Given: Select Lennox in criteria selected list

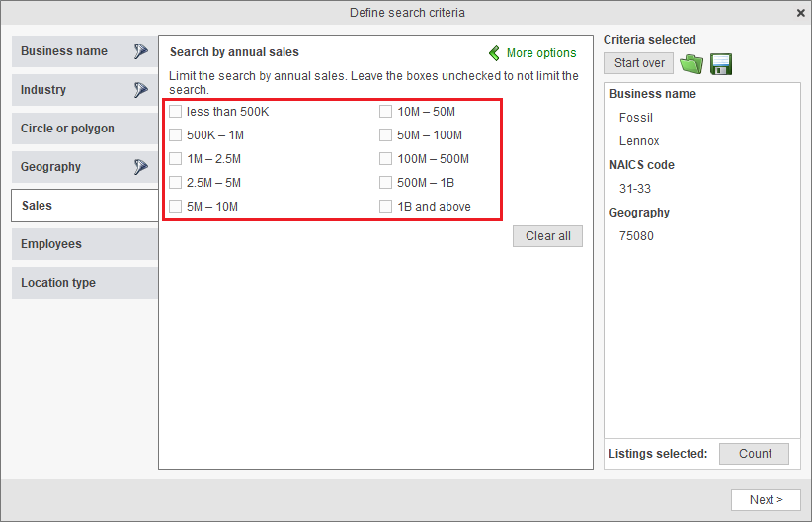Looking at the screenshot, I should point(639,141).
